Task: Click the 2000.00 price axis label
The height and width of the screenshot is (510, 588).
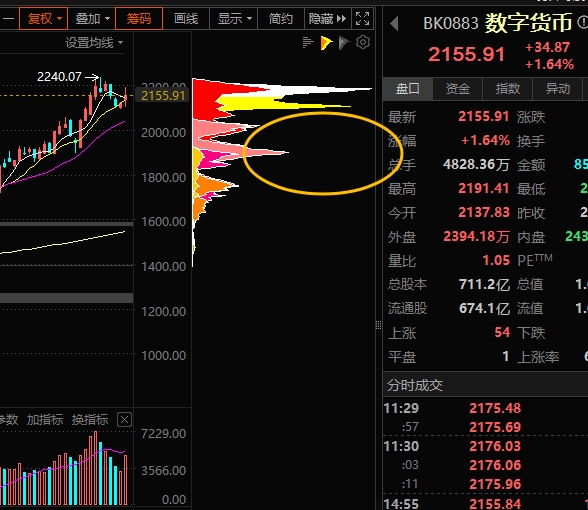Action: tap(164, 133)
